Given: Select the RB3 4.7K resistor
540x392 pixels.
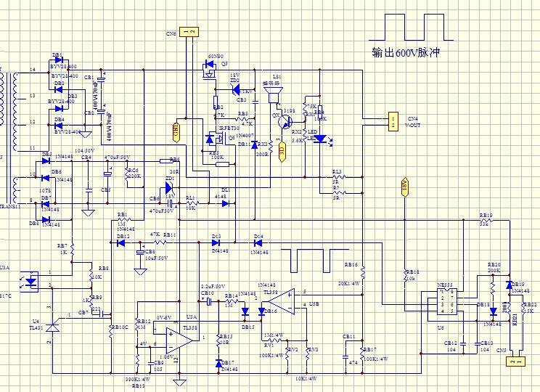Looking at the screenshot, I should 243,119.
